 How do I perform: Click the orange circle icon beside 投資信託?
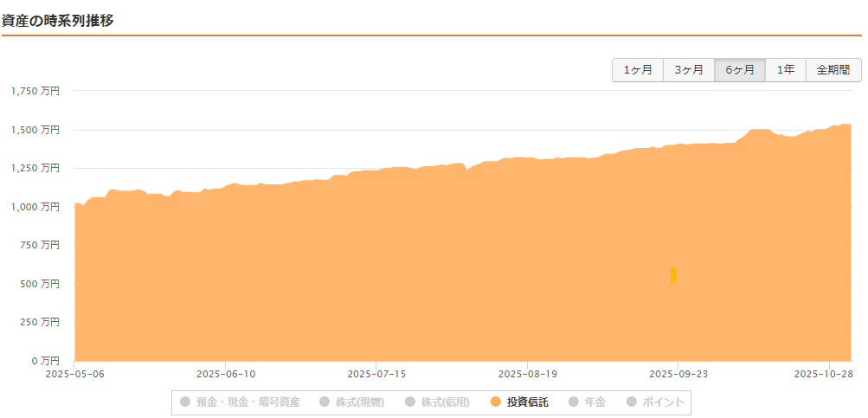495,402
